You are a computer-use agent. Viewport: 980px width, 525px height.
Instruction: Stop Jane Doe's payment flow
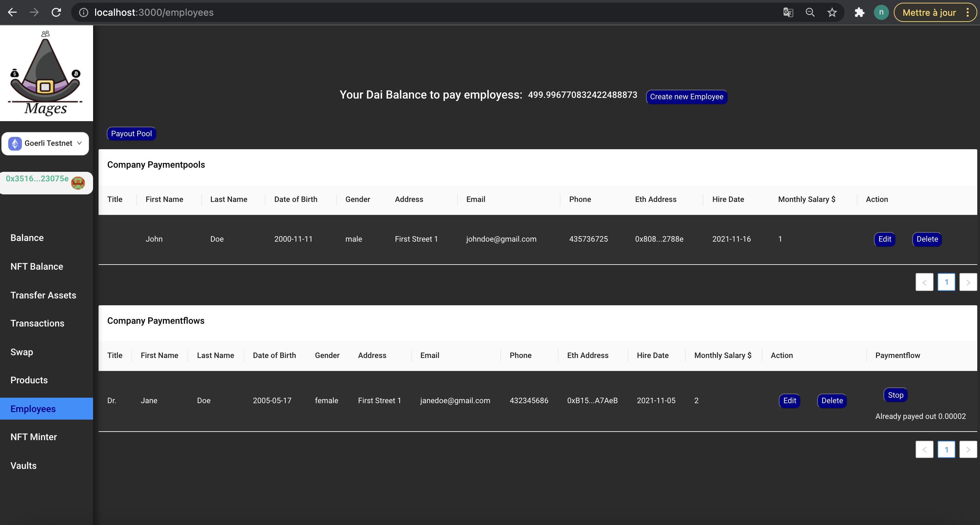click(895, 395)
